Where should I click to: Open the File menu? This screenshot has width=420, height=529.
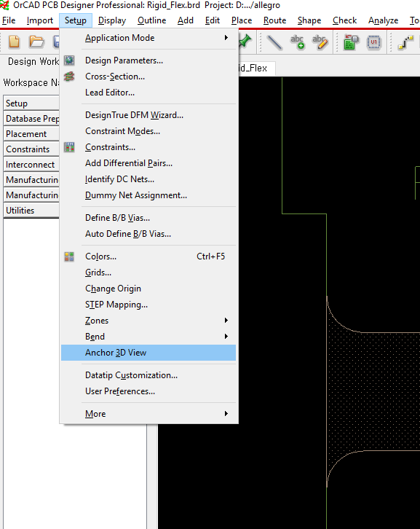[9, 20]
